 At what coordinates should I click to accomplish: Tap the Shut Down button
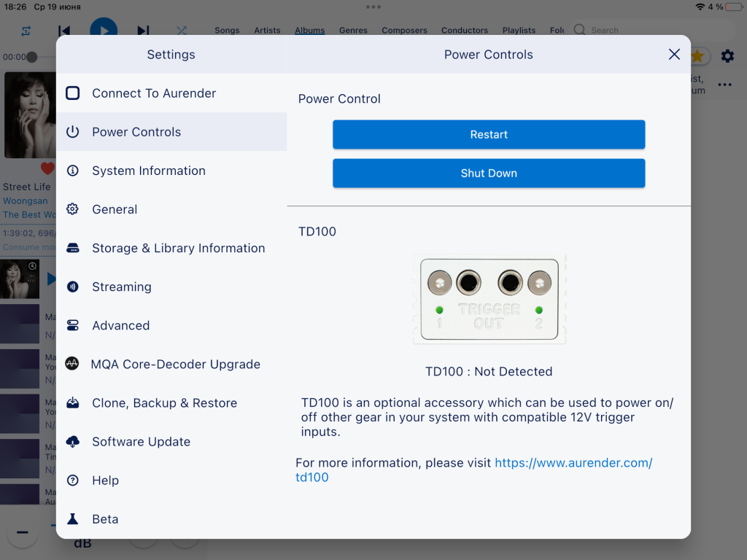(x=489, y=174)
